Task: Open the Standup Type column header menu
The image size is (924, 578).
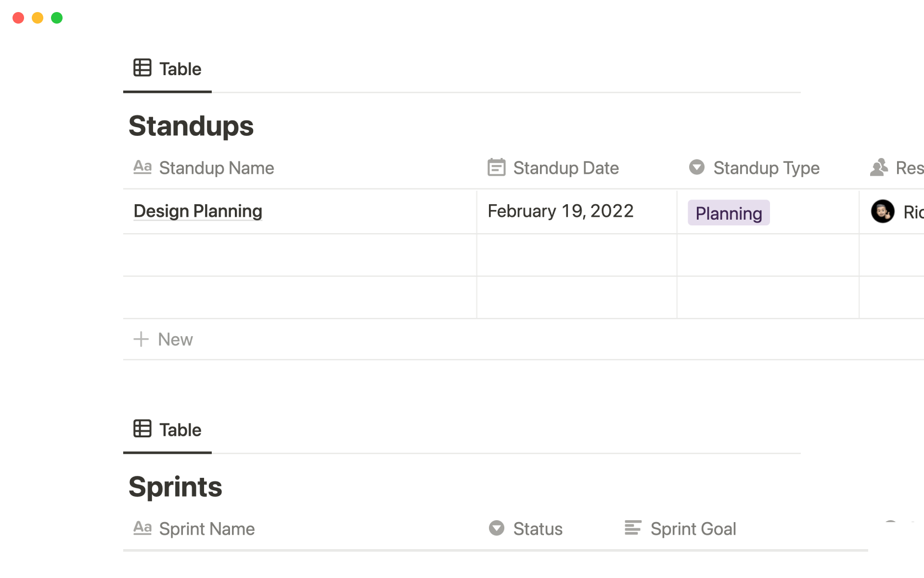Action: 766,168
